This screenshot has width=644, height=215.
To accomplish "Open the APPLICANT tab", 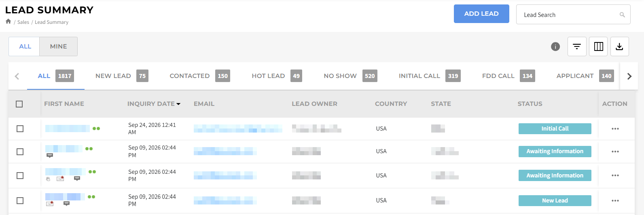I will [x=585, y=76].
